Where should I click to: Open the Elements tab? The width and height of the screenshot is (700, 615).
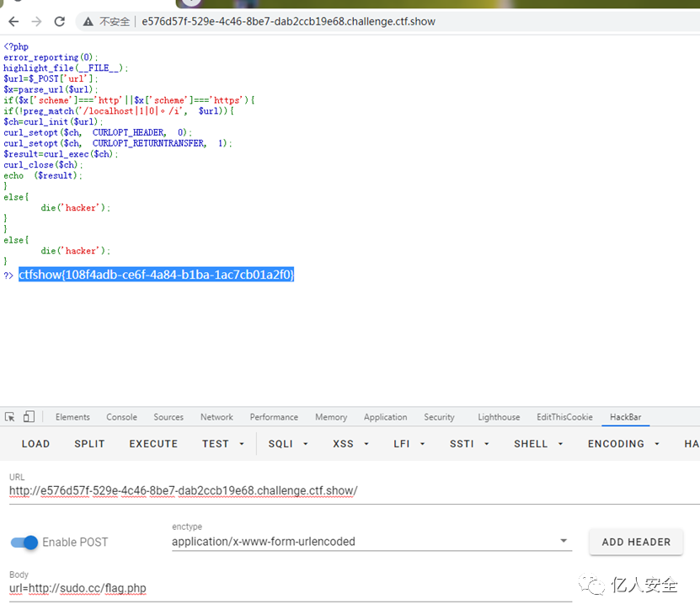72,417
